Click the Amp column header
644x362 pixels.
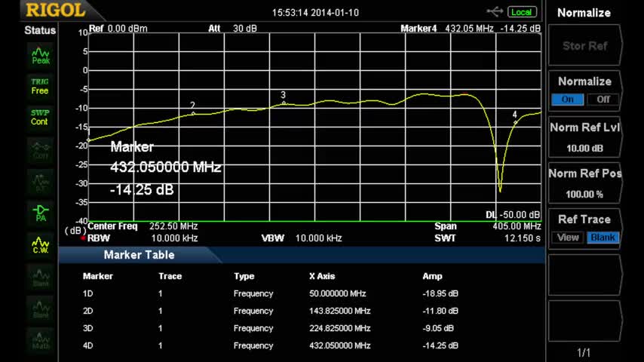433,276
